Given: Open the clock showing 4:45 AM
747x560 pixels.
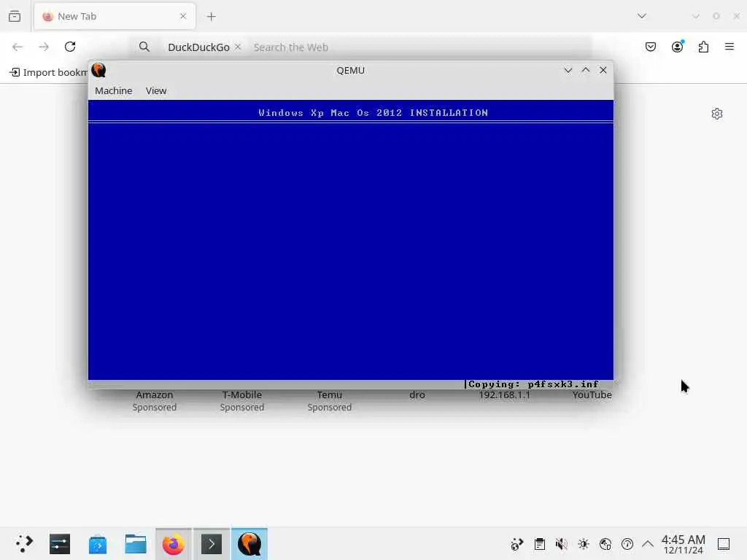Looking at the screenshot, I should click(683, 544).
